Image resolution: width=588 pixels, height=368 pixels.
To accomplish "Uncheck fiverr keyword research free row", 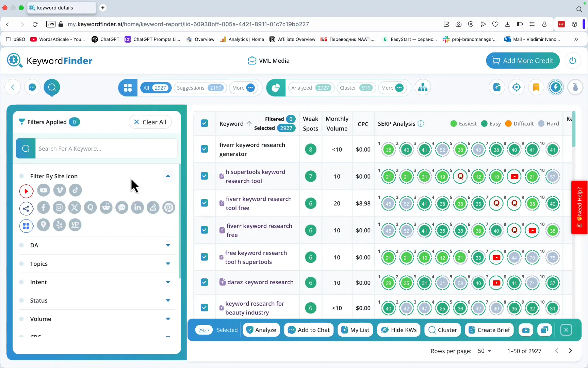I will pos(205,230).
